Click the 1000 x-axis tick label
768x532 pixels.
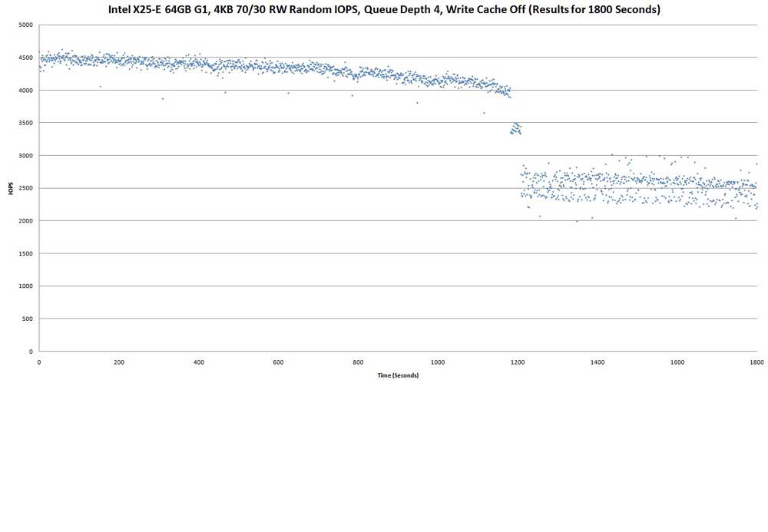[438, 362]
